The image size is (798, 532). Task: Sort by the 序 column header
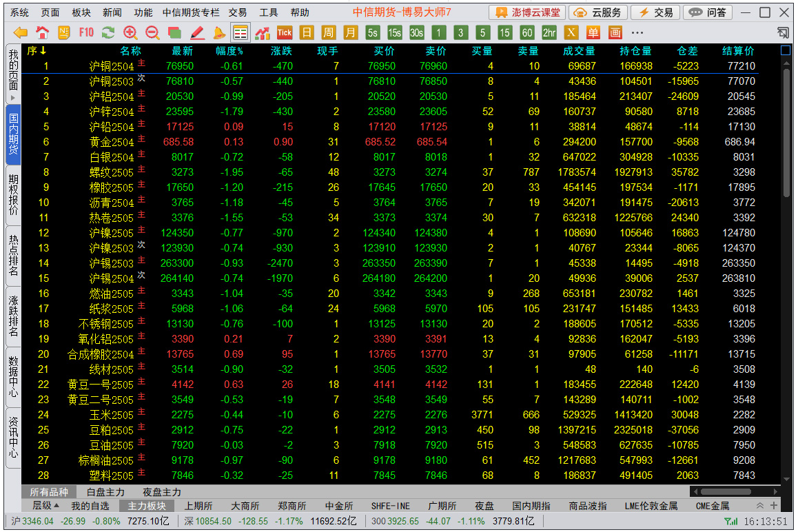(36, 51)
